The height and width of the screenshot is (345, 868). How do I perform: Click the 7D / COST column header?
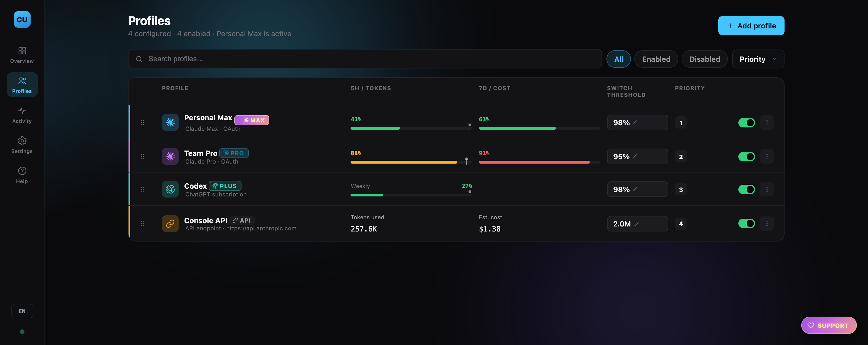coord(494,88)
